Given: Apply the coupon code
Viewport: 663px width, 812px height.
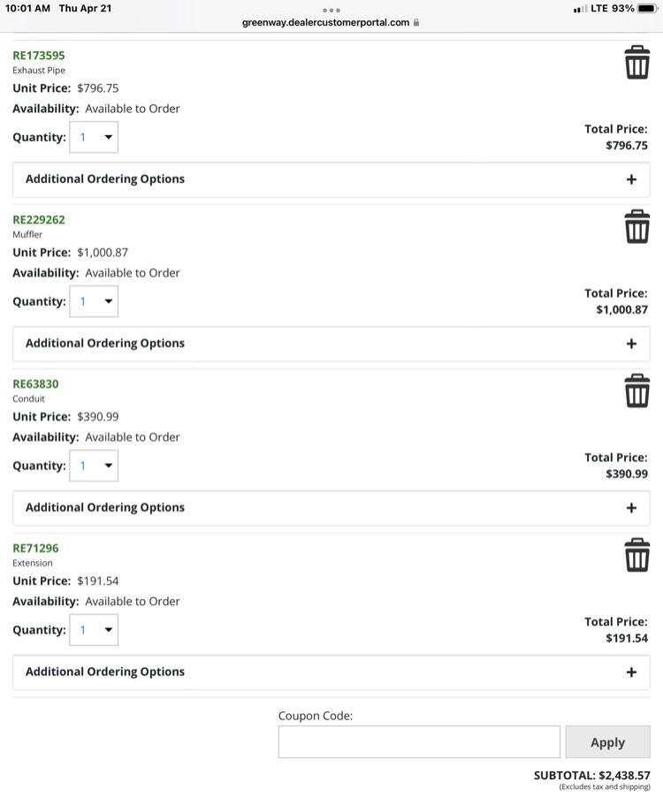Looking at the screenshot, I should click(607, 741).
